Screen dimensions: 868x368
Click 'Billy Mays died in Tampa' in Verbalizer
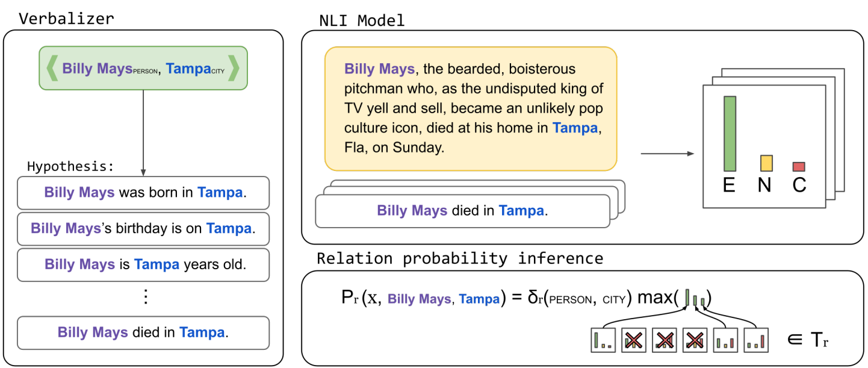tap(143, 332)
